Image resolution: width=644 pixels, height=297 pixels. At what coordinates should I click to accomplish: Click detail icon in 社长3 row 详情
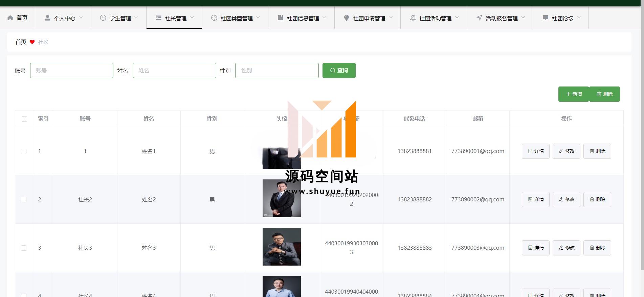(530, 248)
